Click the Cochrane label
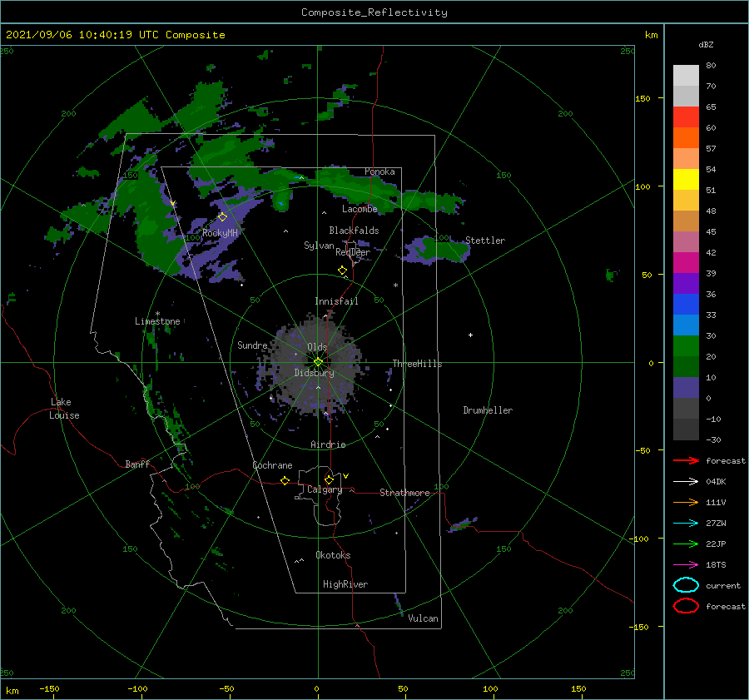This screenshot has width=749, height=700. (272, 465)
